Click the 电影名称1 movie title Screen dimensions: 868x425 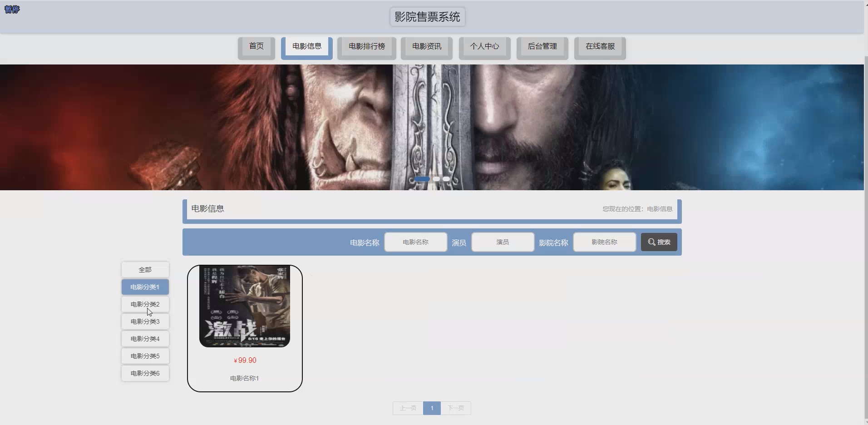pos(245,378)
